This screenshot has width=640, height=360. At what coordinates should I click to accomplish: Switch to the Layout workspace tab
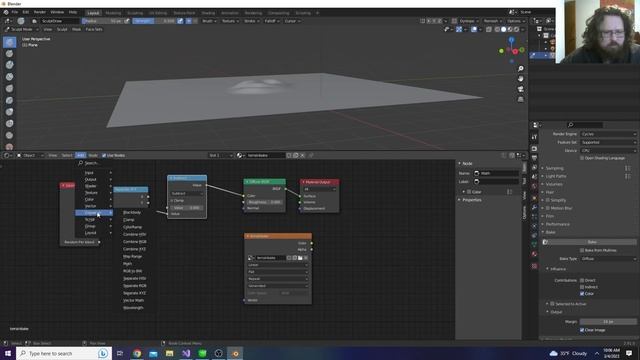pyautogui.click(x=93, y=13)
